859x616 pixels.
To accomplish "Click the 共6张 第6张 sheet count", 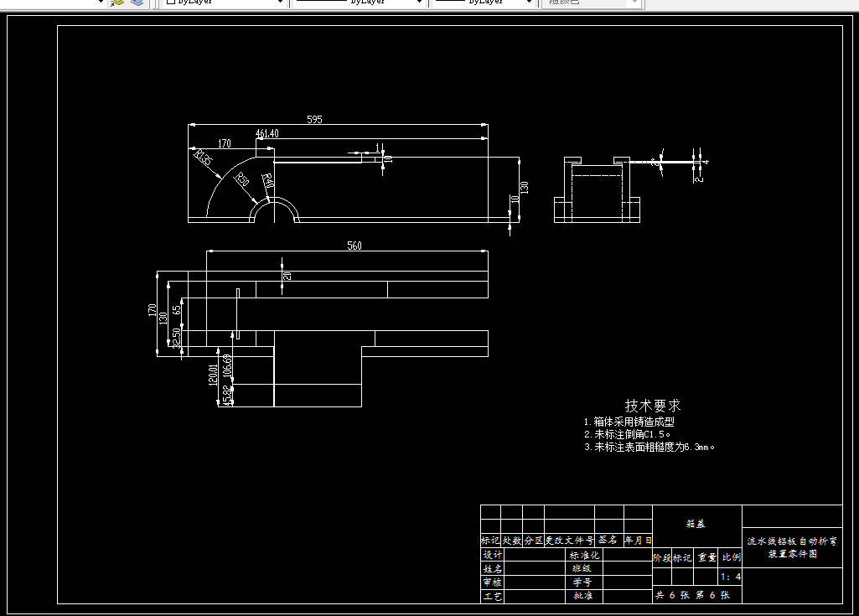I will (692, 595).
